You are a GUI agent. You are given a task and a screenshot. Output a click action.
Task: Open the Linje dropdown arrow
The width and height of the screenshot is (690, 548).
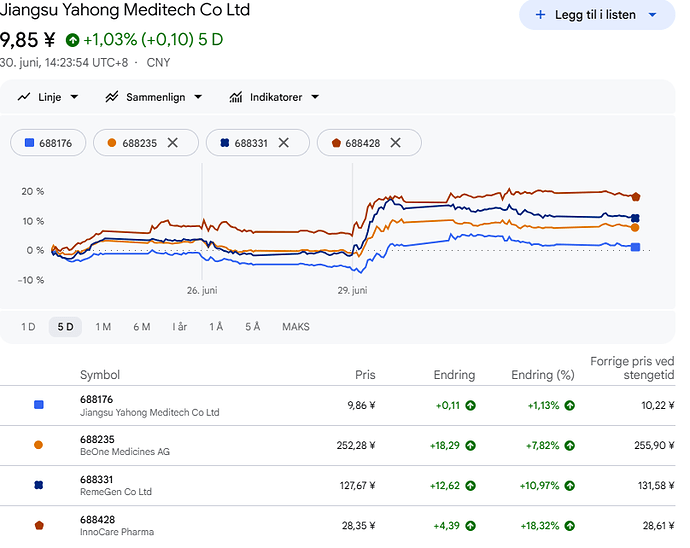pos(74,97)
